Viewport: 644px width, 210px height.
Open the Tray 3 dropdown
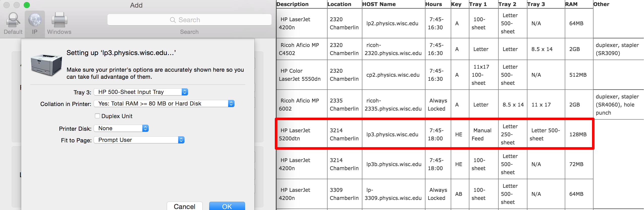(x=141, y=92)
